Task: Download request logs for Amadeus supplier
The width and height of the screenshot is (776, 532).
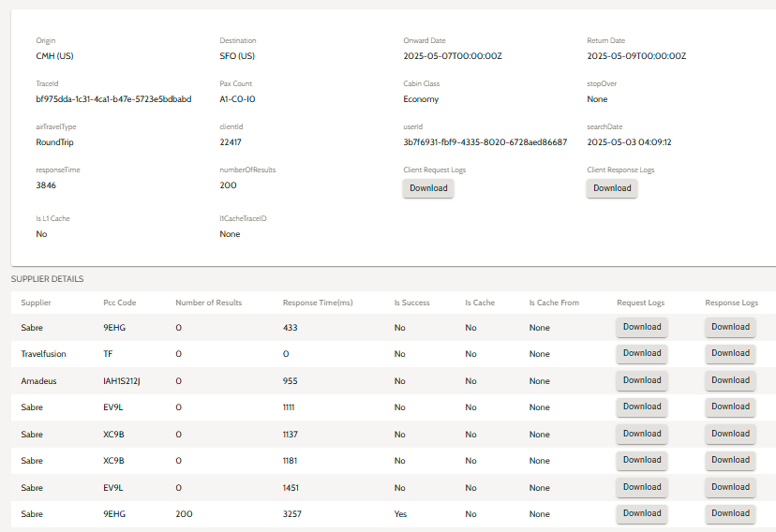Action: (641, 380)
